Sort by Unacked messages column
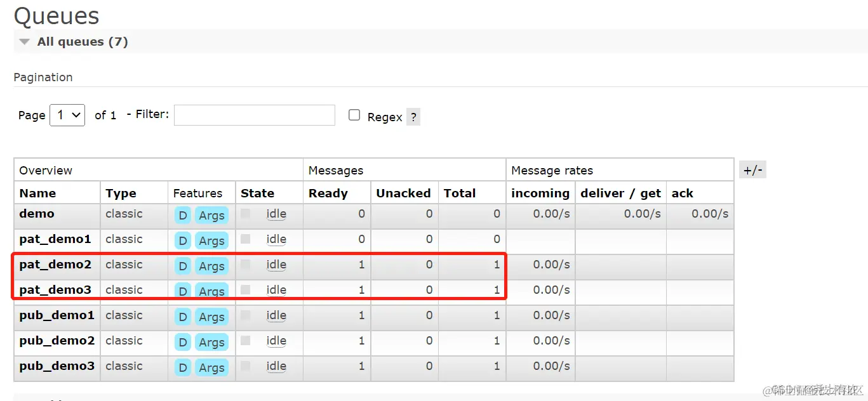 coord(403,194)
